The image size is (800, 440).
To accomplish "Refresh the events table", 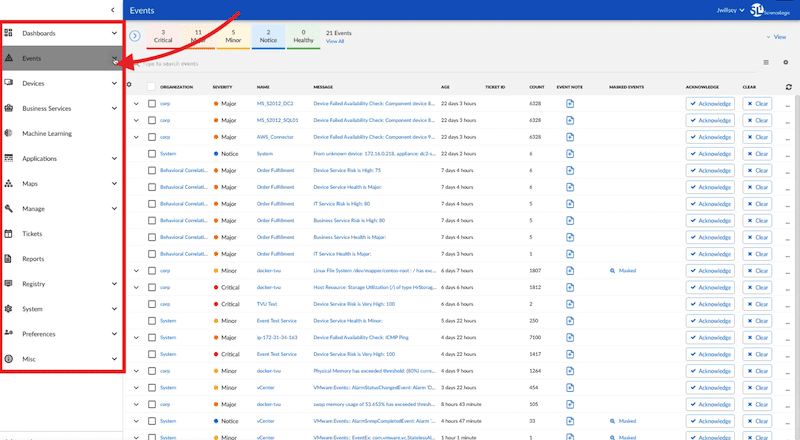I will 789,87.
